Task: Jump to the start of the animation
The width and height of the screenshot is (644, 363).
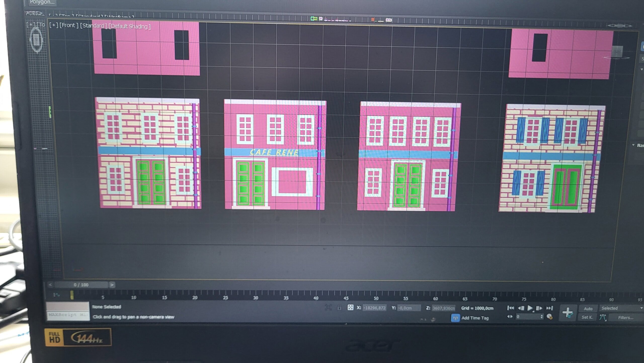Action: pos(510,308)
